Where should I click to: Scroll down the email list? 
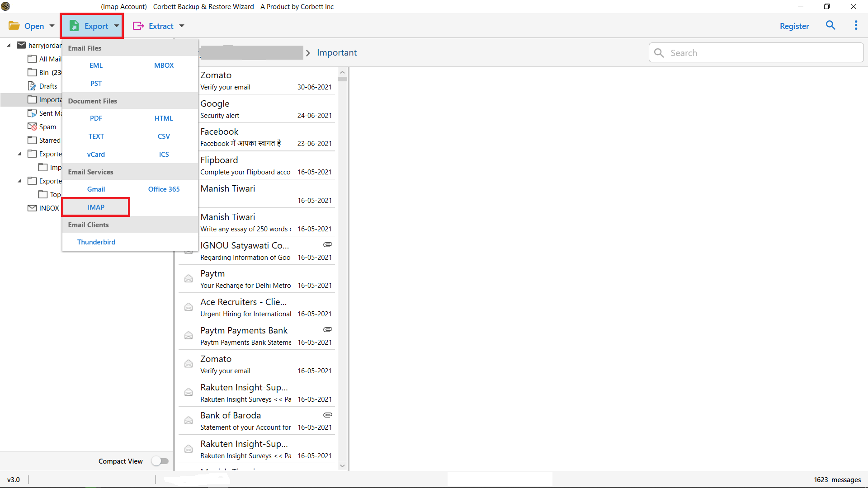(343, 466)
